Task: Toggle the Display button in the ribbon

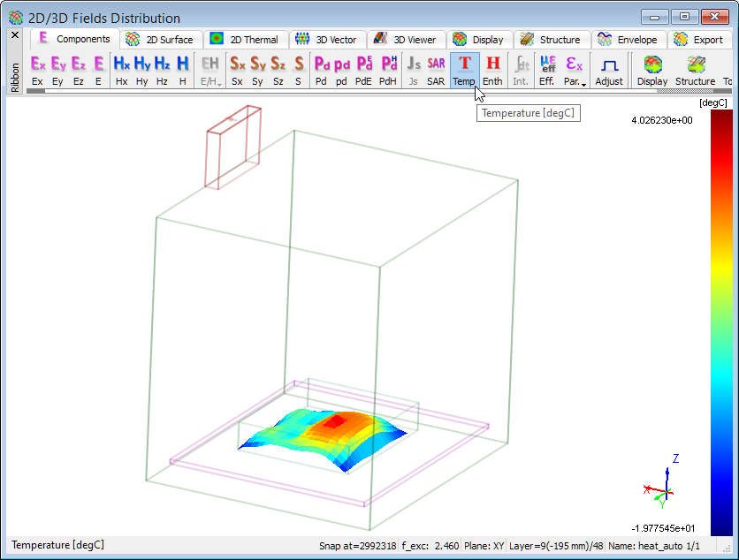Action: [x=652, y=70]
